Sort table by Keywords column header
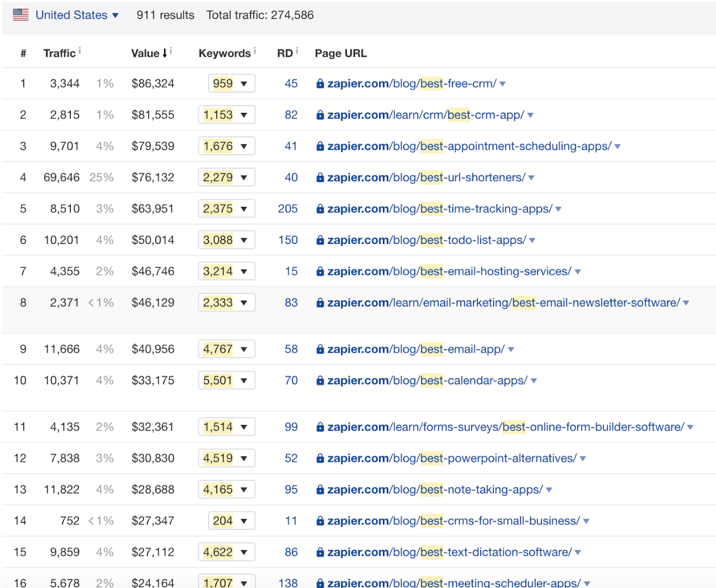This screenshot has height=588, width=716. [x=224, y=53]
